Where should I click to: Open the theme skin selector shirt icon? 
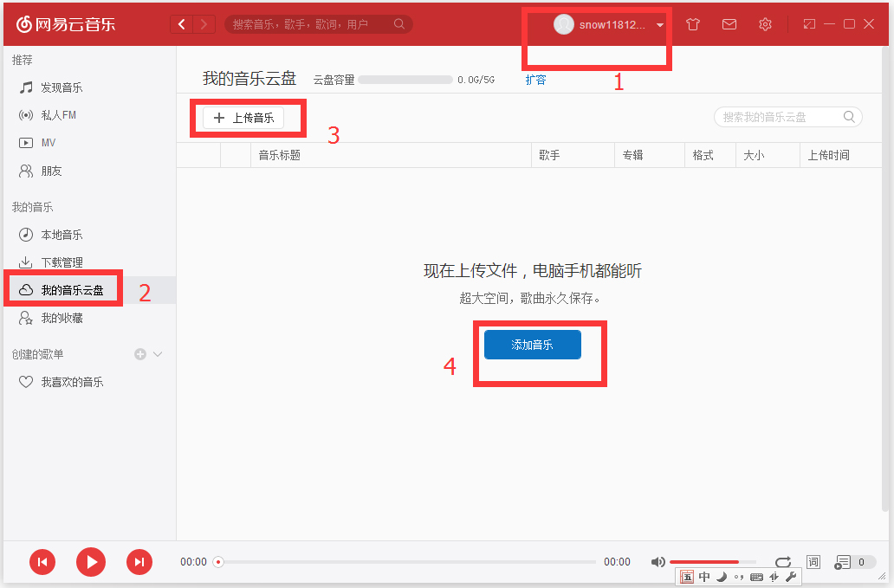(692, 24)
